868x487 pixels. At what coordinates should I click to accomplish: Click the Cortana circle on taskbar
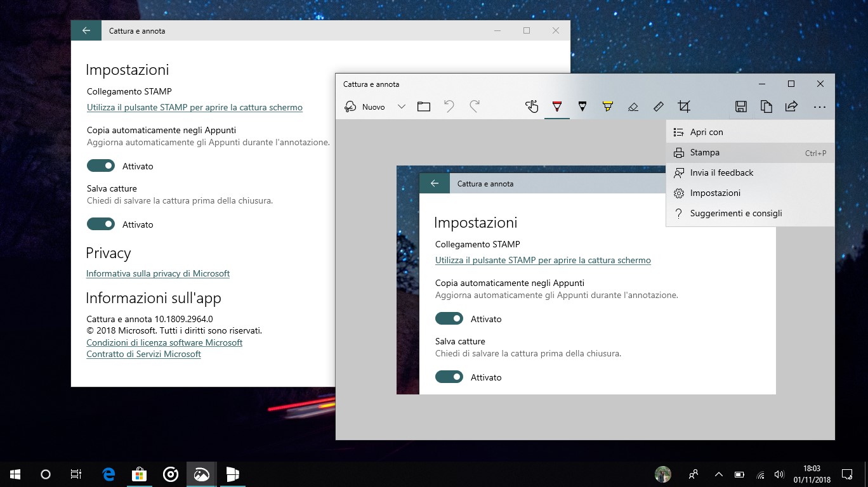(x=46, y=474)
